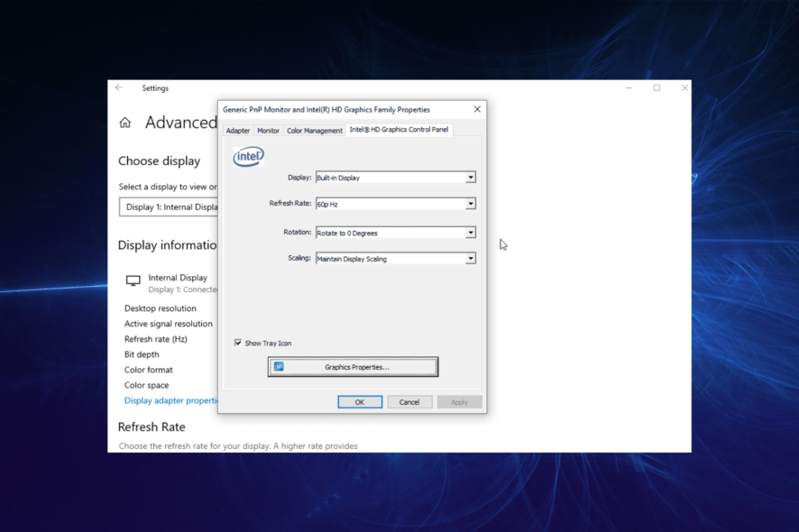Maximize the Settings window
Screen dimensions: 799x532
tap(657, 87)
